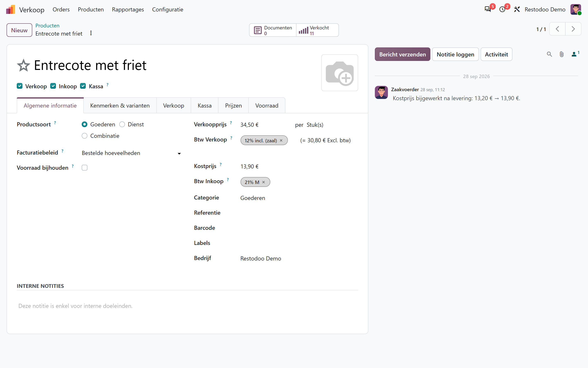Select Dienst product type
The width and height of the screenshot is (588, 368).
click(x=122, y=124)
